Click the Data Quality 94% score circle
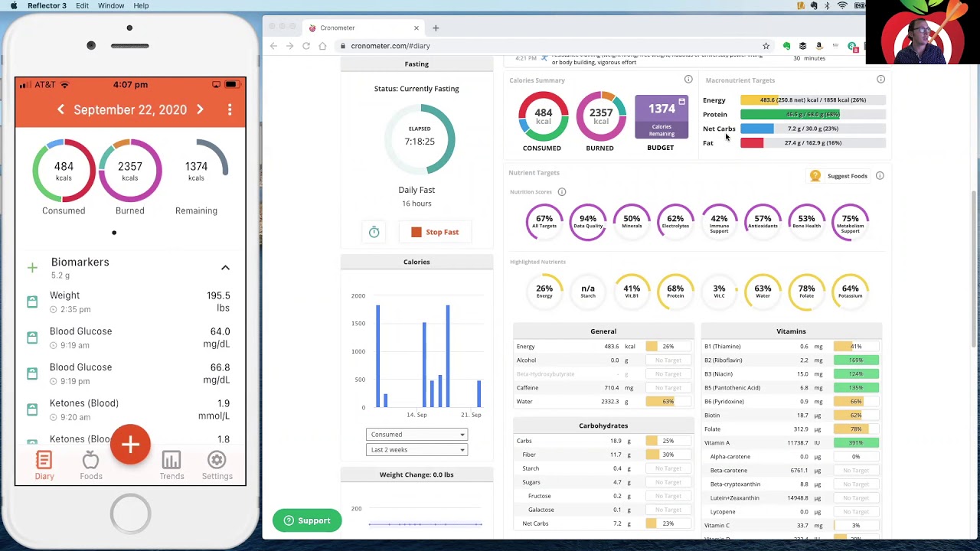The height and width of the screenshot is (551, 980). click(x=588, y=221)
